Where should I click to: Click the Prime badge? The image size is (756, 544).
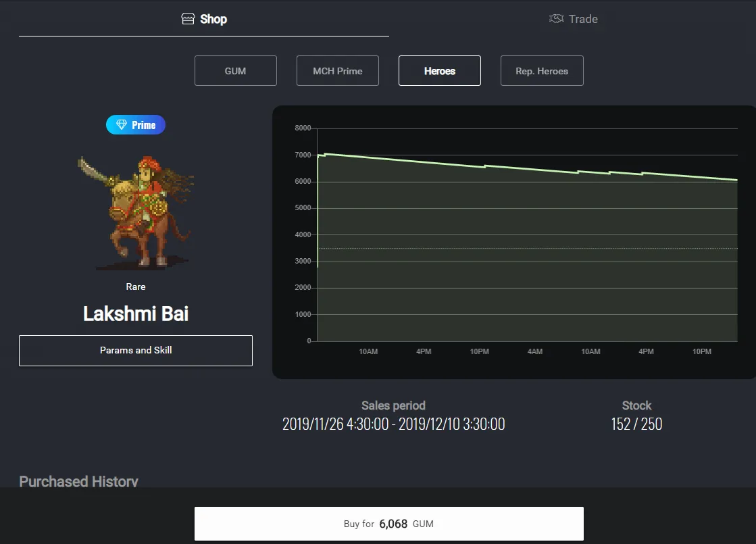coord(136,125)
